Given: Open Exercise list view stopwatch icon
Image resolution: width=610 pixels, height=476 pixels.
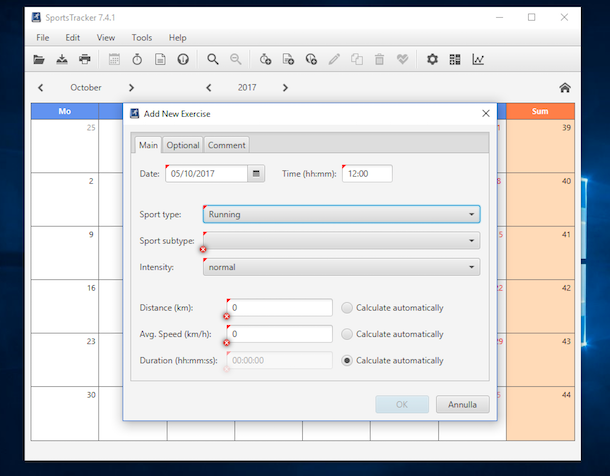Looking at the screenshot, I should (x=137, y=60).
